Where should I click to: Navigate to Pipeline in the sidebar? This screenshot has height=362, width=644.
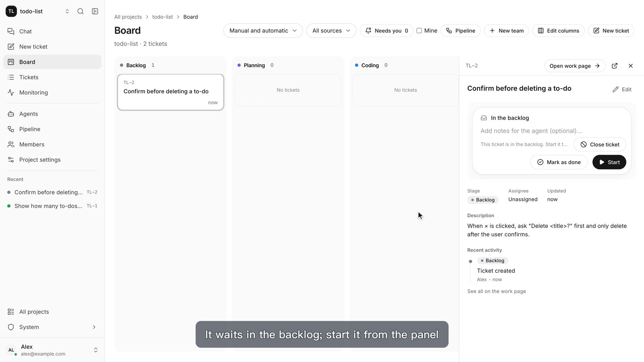pos(52,129)
